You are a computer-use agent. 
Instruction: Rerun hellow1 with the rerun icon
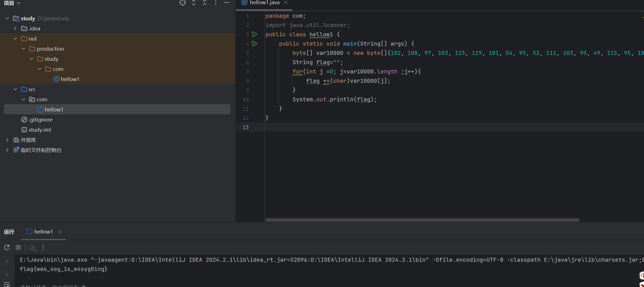7,247
